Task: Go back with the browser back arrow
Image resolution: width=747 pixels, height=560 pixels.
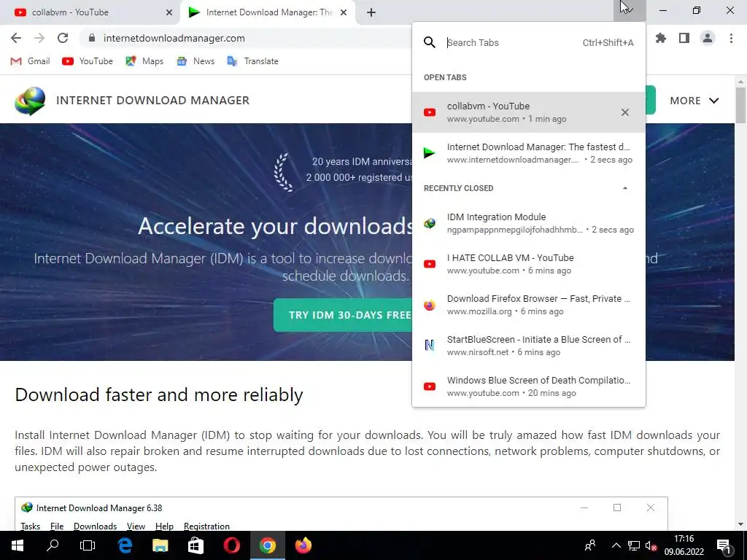Action: 16,38
